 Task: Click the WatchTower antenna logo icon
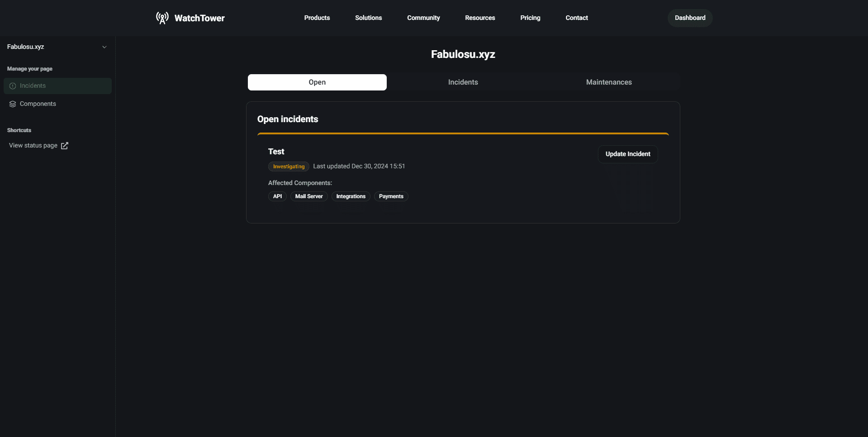[x=162, y=18]
